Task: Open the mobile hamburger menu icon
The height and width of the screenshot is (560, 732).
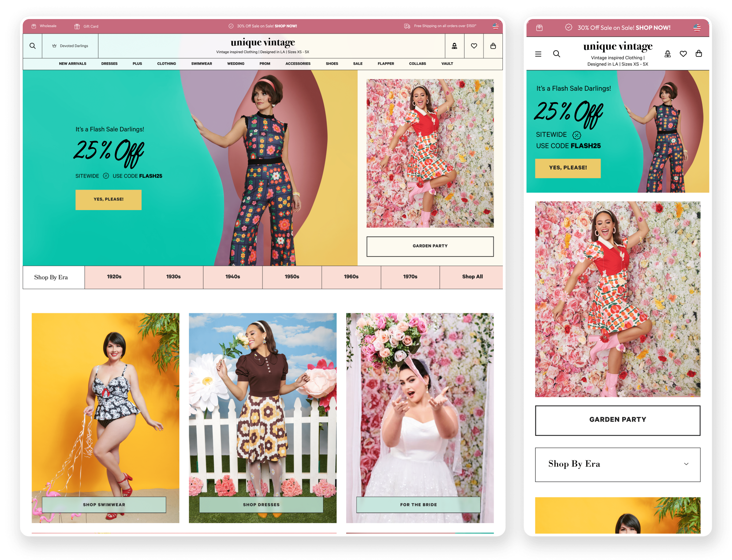Action: point(538,54)
